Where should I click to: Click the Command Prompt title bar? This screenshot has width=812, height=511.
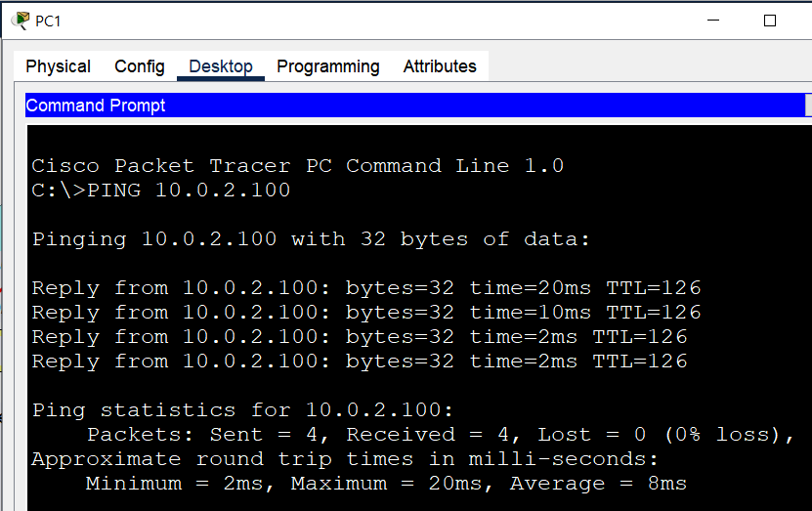pos(414,106)
